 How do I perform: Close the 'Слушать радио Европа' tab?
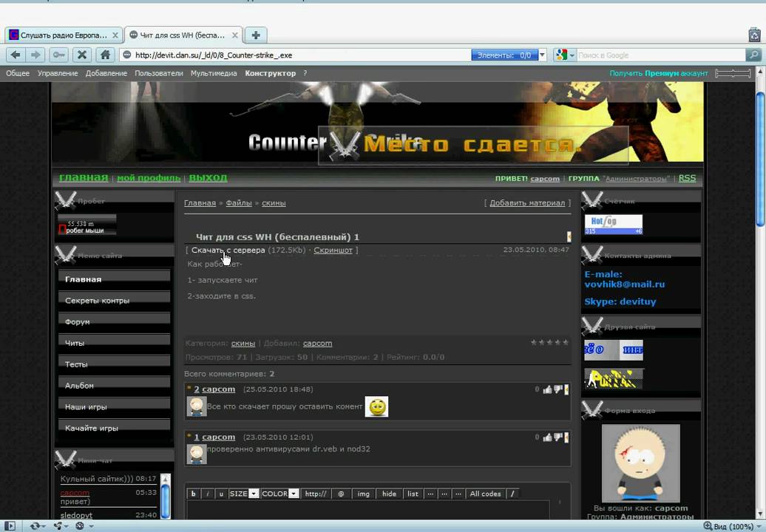(115, 35)
